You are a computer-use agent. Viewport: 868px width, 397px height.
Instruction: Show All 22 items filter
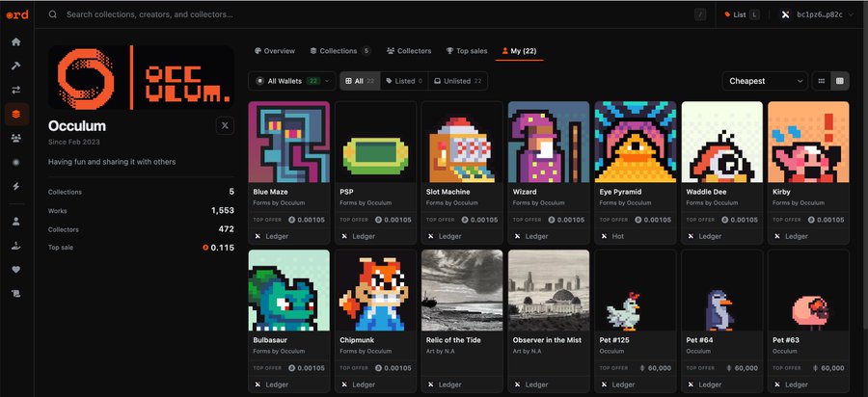tap(360, 81)
